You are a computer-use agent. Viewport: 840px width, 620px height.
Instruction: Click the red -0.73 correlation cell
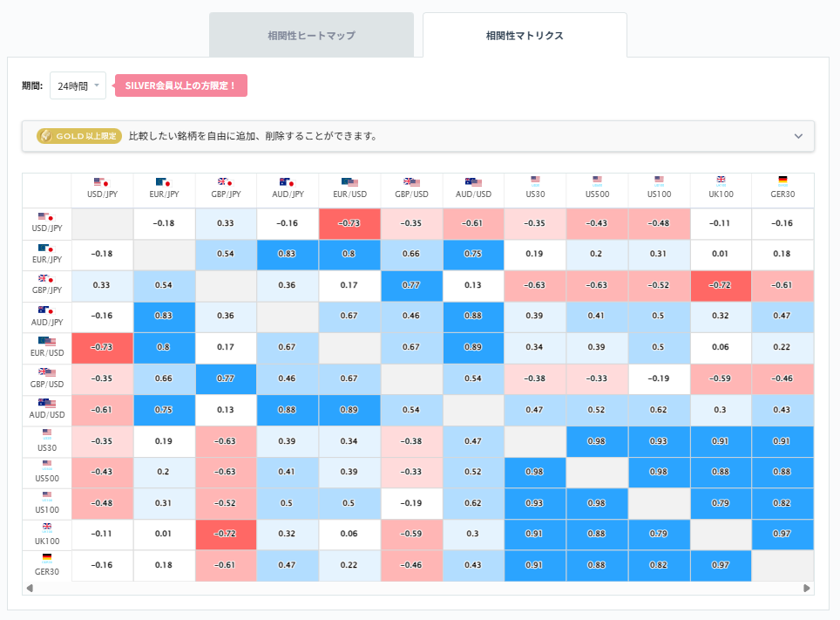coord(350,223)
